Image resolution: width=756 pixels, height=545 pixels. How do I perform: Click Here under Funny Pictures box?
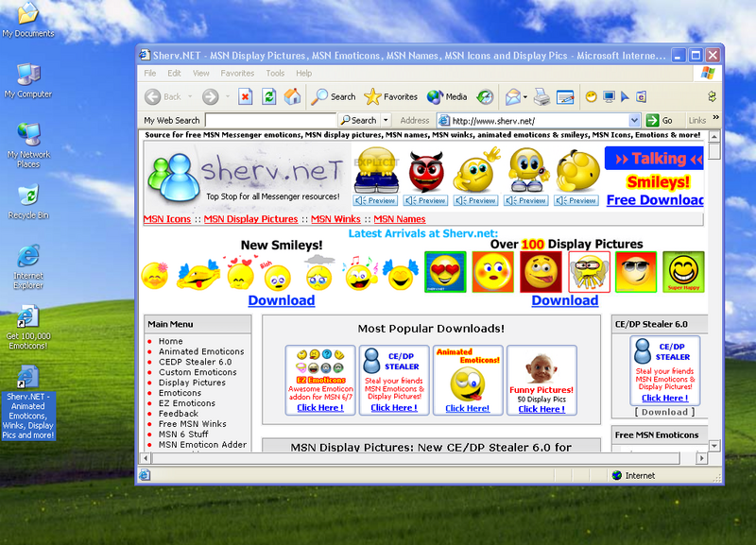pos(541,409)
